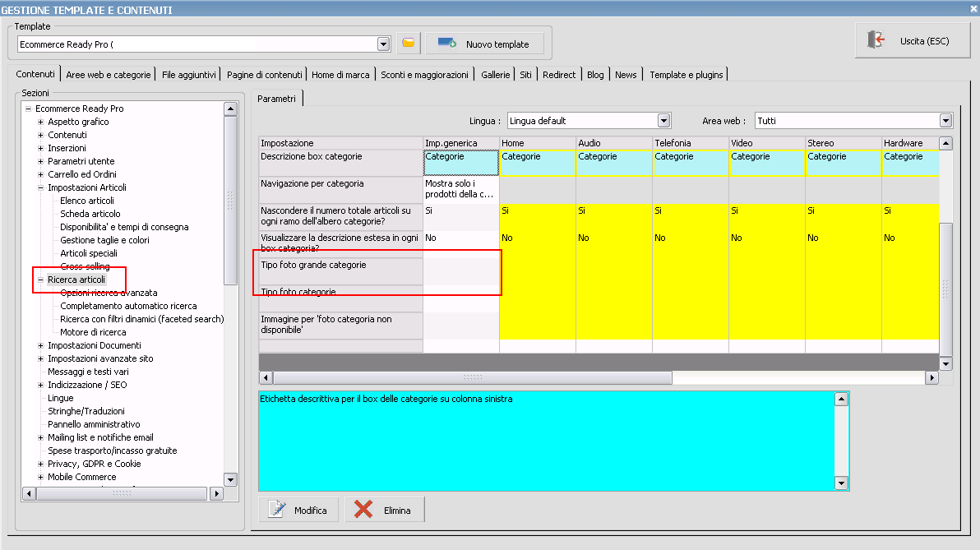Click the Imp.generica Categorie cell
The height and width of the screenshot is (550, 980).
461,163
